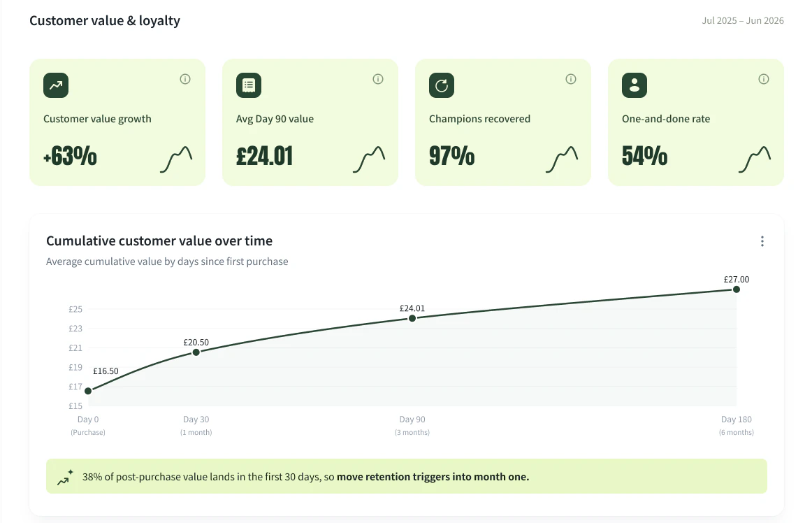Click the sparkline beside the 97% value
The height and width of the screenshot is (523, 812).
pyautogui.click(x=562, y=159)
